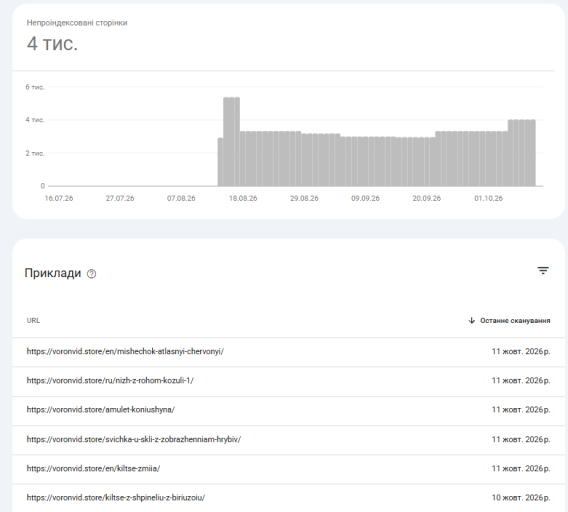Image resolution: width=568 pixels, height=512 pixels.
Task: Select the 18.08.26 chart axis date
Action: [243, 198]
